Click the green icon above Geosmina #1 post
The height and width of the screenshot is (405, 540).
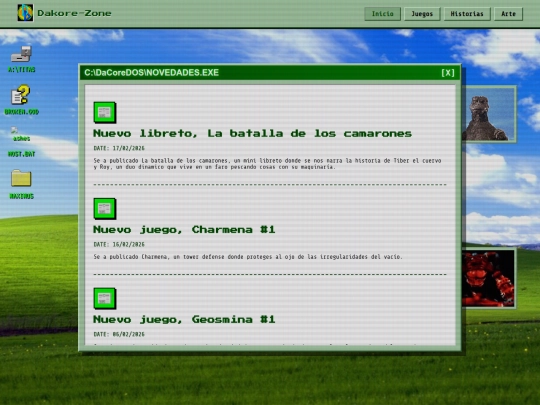(x=105, y=299)
